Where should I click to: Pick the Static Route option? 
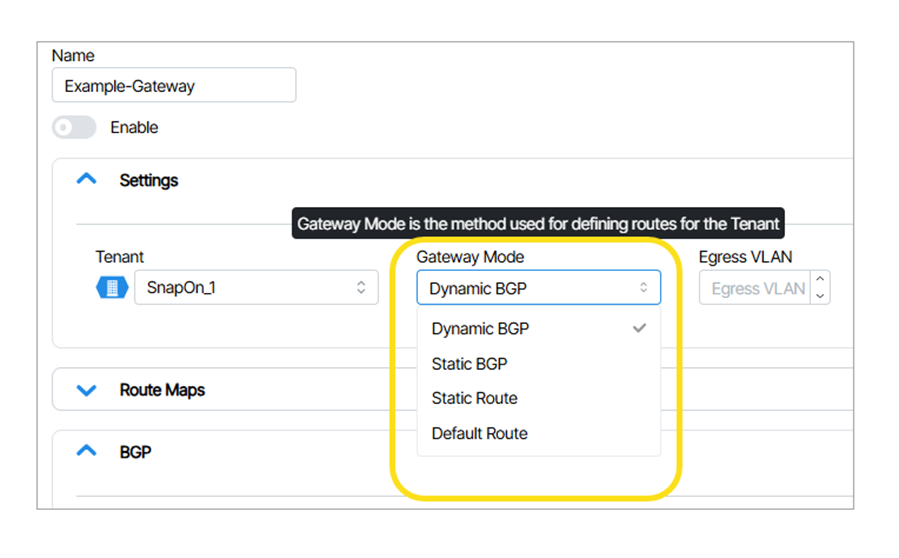pyautogui.click(x=474, y=398)
